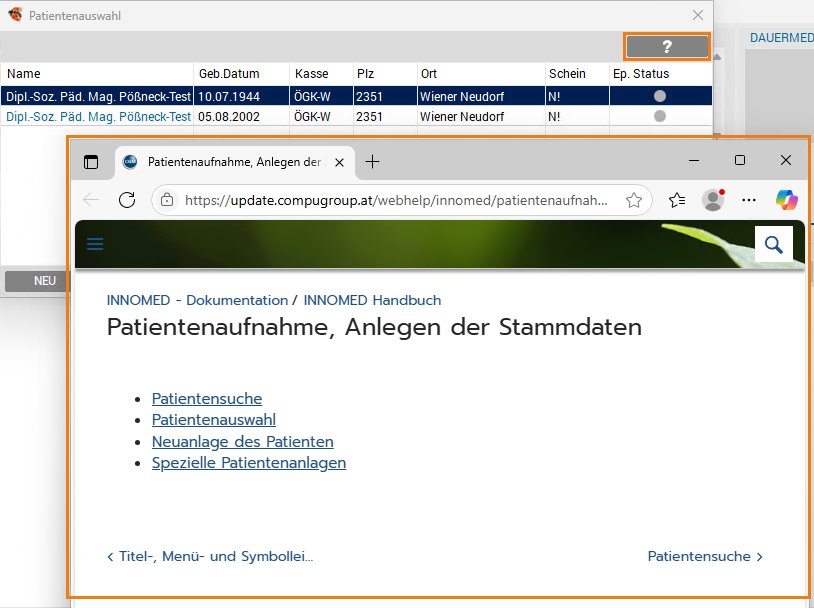The width and height of the screenshot is (814, 608).
Task: Click the NEU button in Patientenauswahl
Action: point(37,281)
